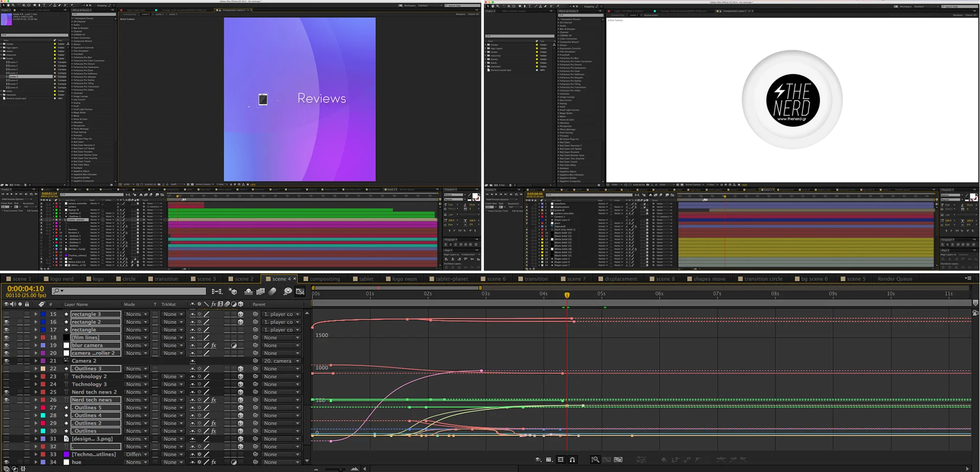Screen dimensions: 980x472
Task: Expand or collapse Transfer Controls pane
Action: pos(15,468)
